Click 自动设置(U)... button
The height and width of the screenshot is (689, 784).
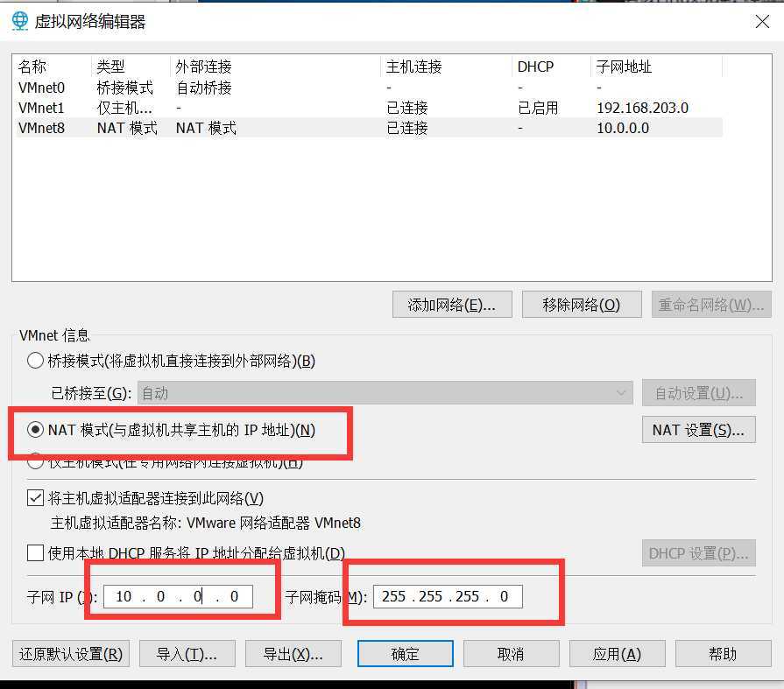(698, 393)
